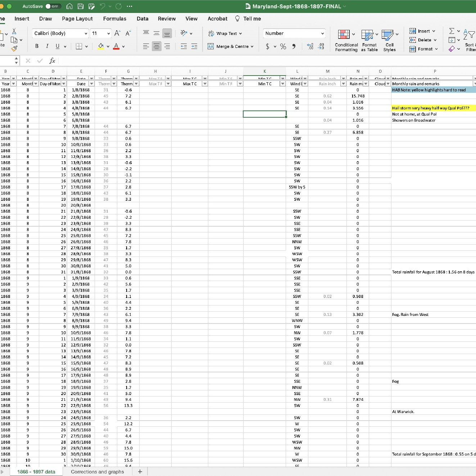Switch to Corrections and graphs sheet
The height and width of the screenshot is (476, 476).
click(97, 472)
